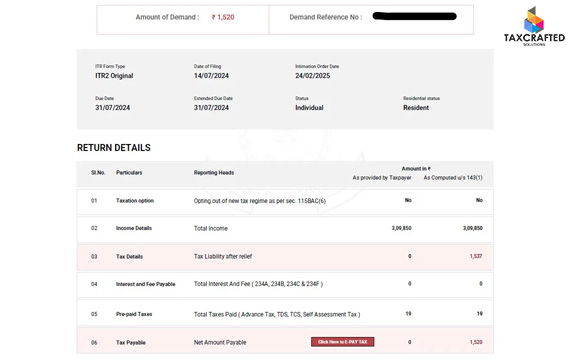
Task: Click the Sl.No. column header
Action: pos(98,173)
